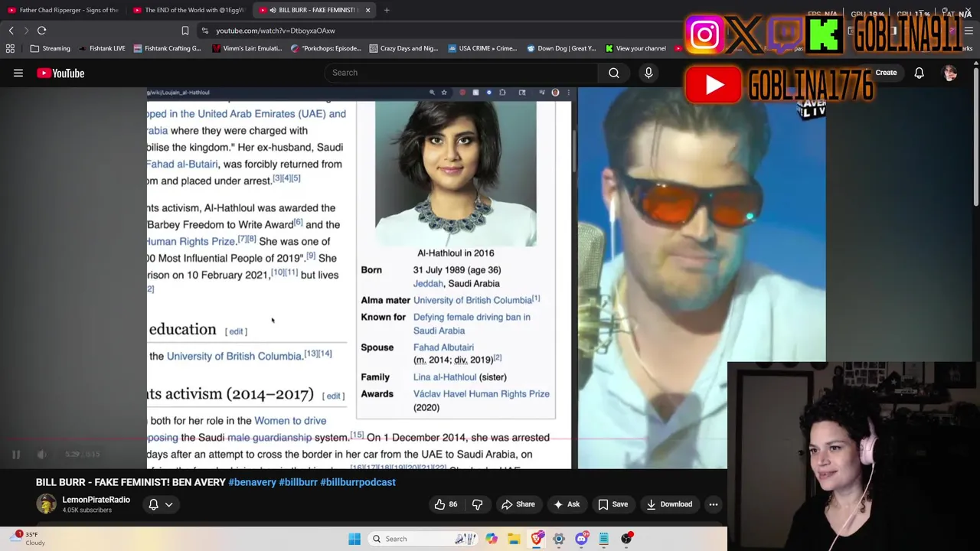Open the #billburr hashtag link
Viewport: 980px width, 551px height.
tap(298, 482)
